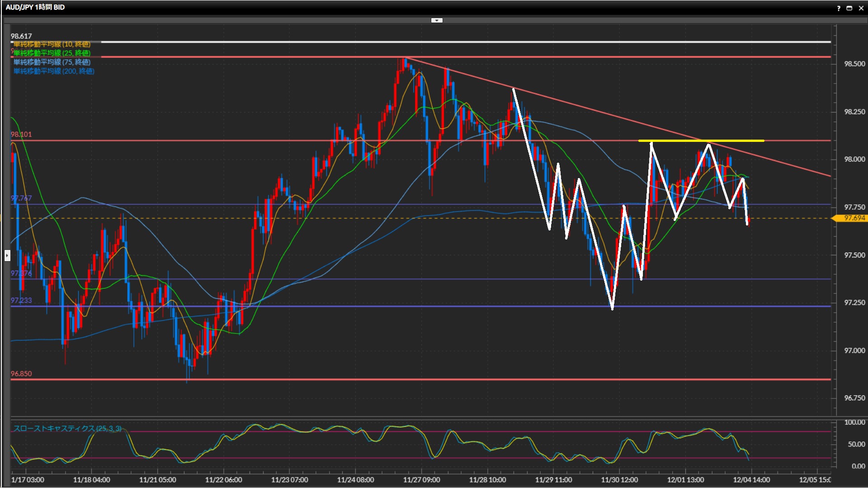Viewport: 868px width, 488px height.
Task: Click the 96.850 support line label
Action: click(x=21, y=374)
